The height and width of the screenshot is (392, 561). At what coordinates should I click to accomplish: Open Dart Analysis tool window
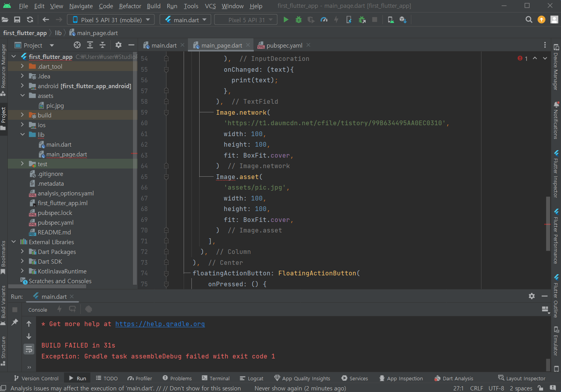[x=453, y=378]
